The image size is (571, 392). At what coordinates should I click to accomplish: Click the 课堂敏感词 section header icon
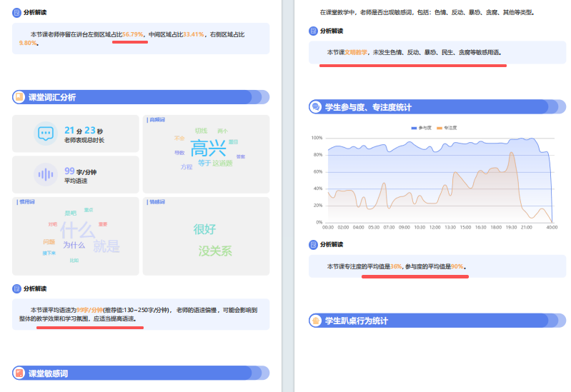pyautogui.click(x=19, y=373)
